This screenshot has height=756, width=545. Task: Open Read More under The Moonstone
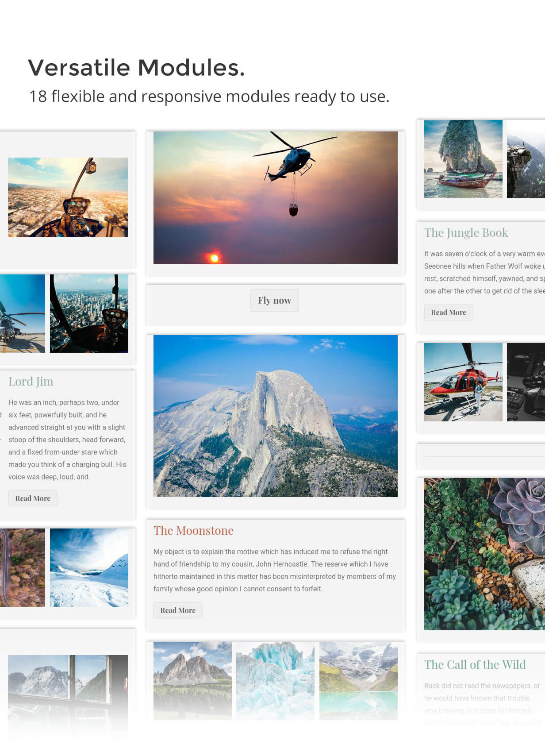click(178, 610)
